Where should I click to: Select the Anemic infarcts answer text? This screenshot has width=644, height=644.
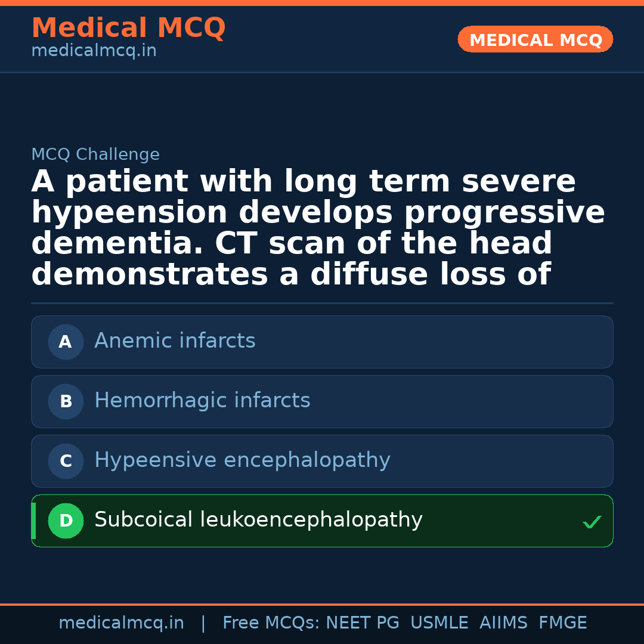pos(175,341)
